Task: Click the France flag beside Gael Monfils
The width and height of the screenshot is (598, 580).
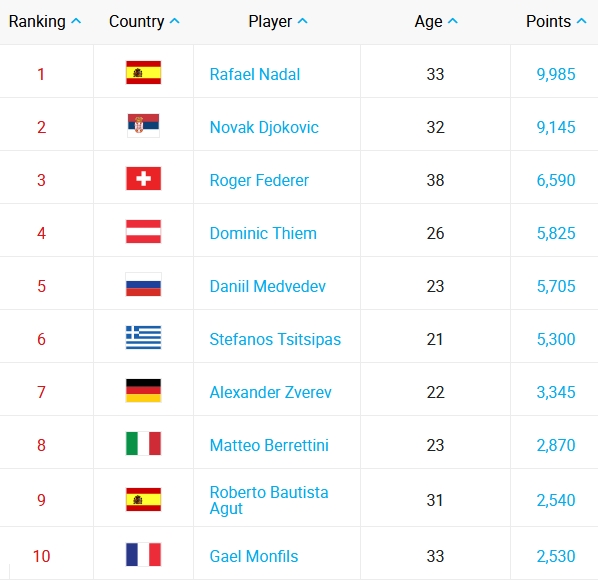Action: coord(143,554)
